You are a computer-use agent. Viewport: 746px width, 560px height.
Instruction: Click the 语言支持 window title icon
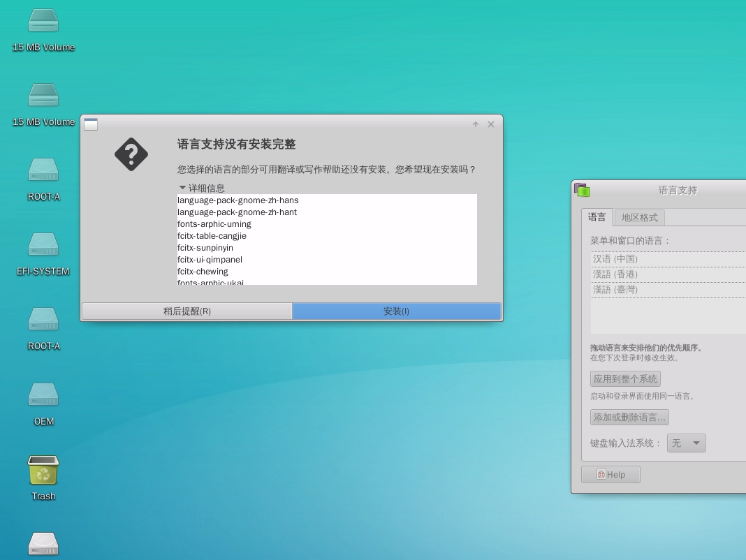[x=582, y=190]
